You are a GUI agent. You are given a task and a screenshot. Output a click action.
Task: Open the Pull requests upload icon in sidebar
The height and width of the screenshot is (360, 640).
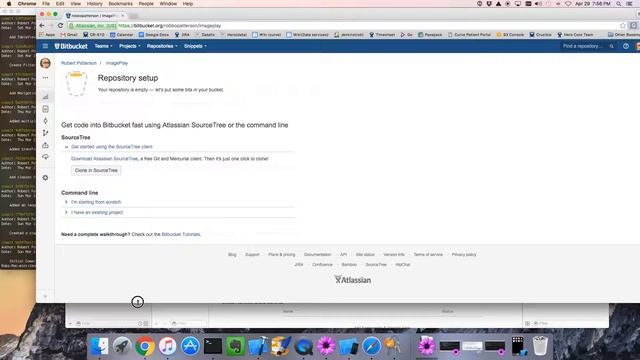pos(45,145)
